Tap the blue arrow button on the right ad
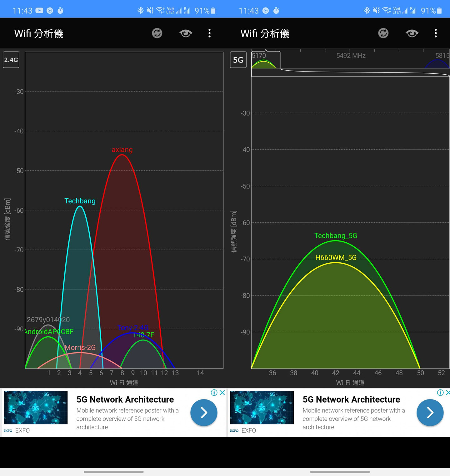This screenshot has width=450, height=476. [430, 413]
